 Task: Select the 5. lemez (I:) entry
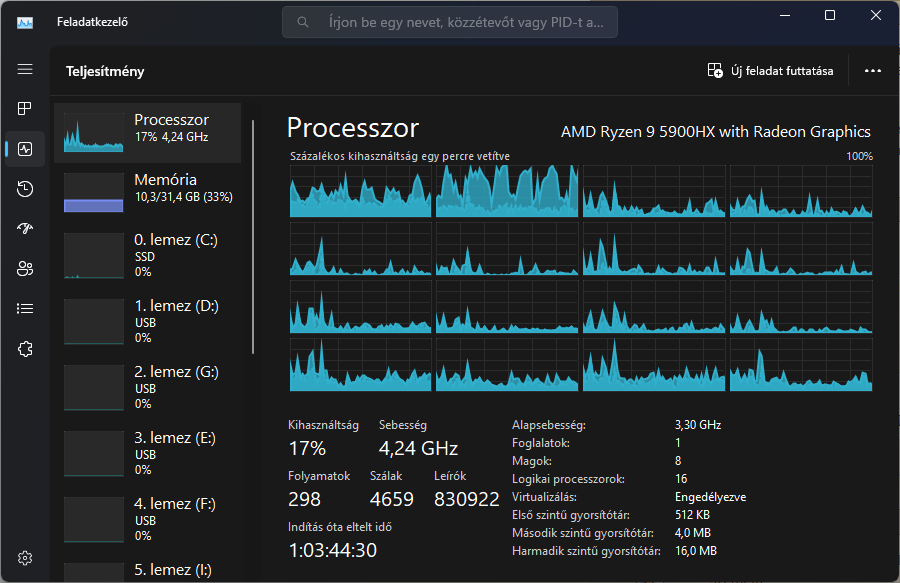point(148,570)
